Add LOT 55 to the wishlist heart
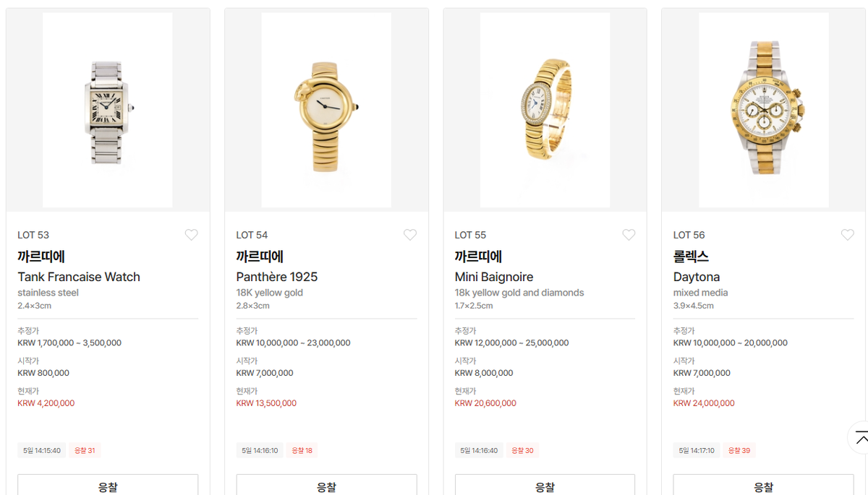This screenshot has width=868, height=495. [x=629, y=235]
